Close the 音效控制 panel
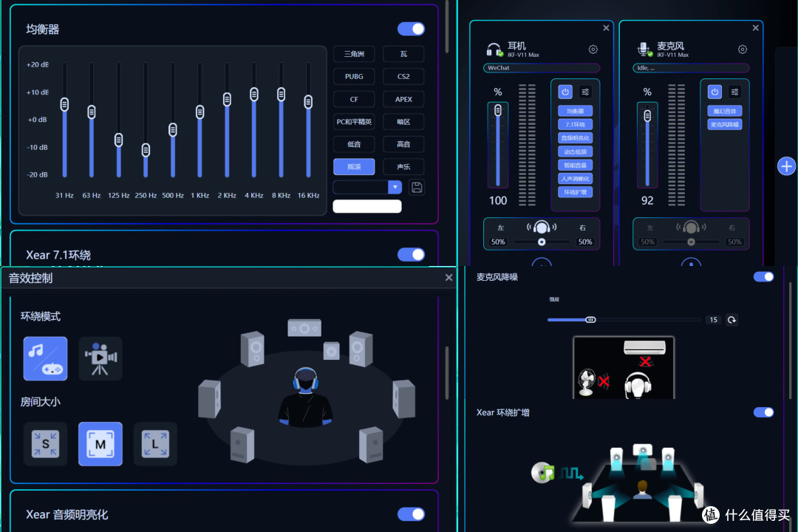This screenshot has width=798, height=532. tap(449, 278)
